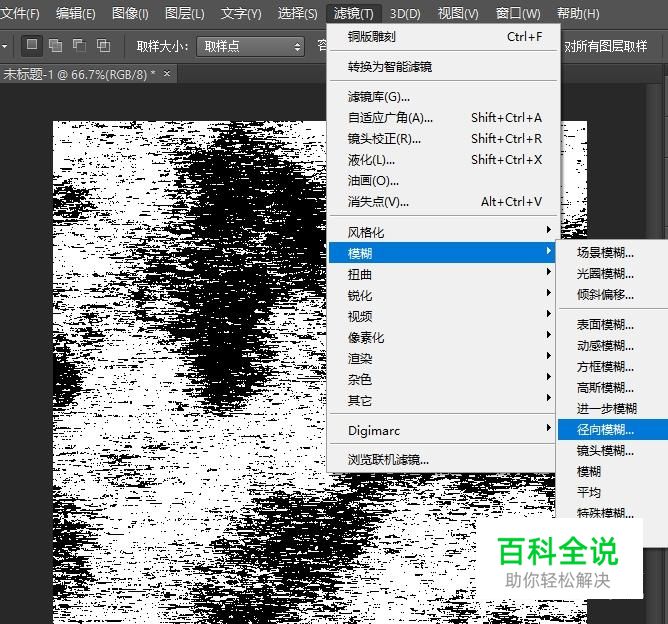668x624 pixels.
Task: Select the New Selection mode icon
Action: tap(32, 45)
